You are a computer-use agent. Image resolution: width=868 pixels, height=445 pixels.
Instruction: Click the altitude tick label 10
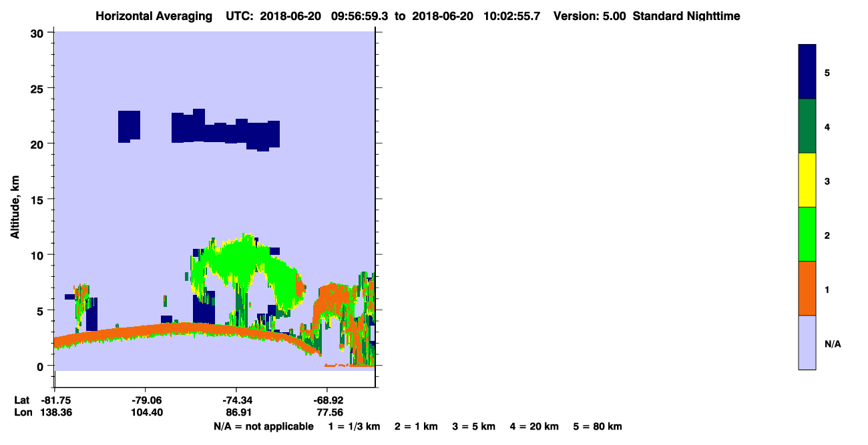pos(38,255)
